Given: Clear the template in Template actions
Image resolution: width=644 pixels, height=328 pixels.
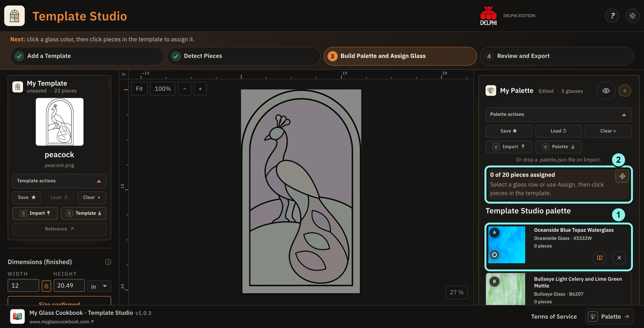Looking at the screenshot, I should tap(92, 197).
